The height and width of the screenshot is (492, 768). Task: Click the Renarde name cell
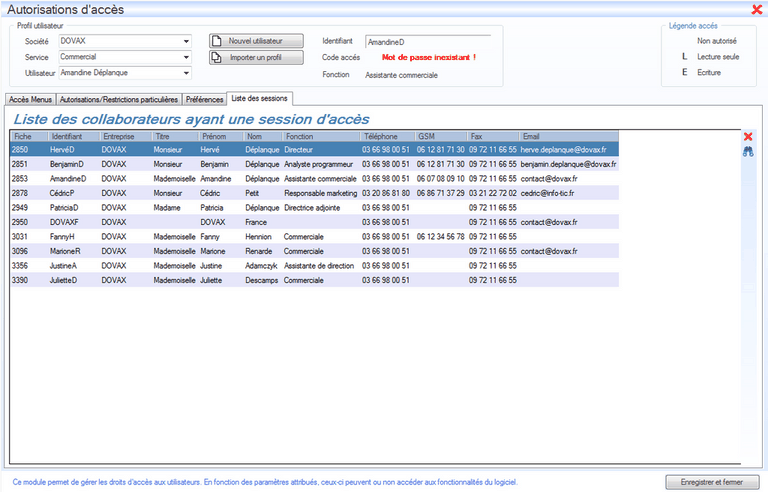[x=259, y=251]
